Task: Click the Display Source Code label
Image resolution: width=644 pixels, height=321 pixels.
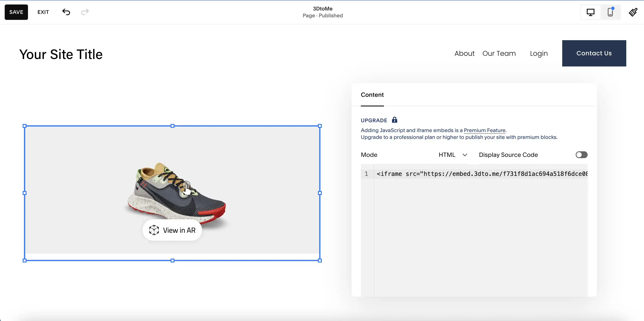Action: 508,155
